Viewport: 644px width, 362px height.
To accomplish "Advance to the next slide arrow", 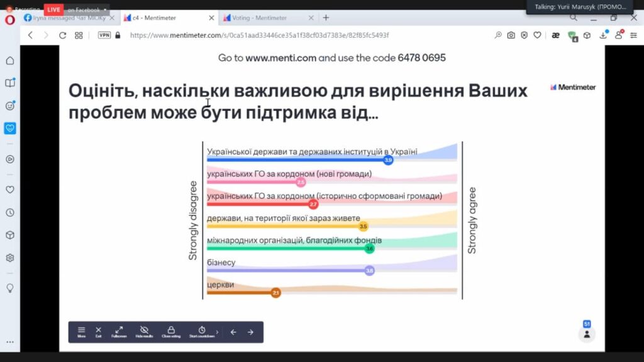I will pos(250,332).
